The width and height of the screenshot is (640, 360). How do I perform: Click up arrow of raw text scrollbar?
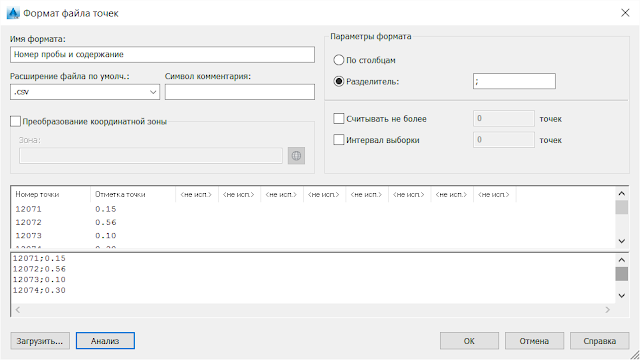pyautogui.click(x=622, y=260)
